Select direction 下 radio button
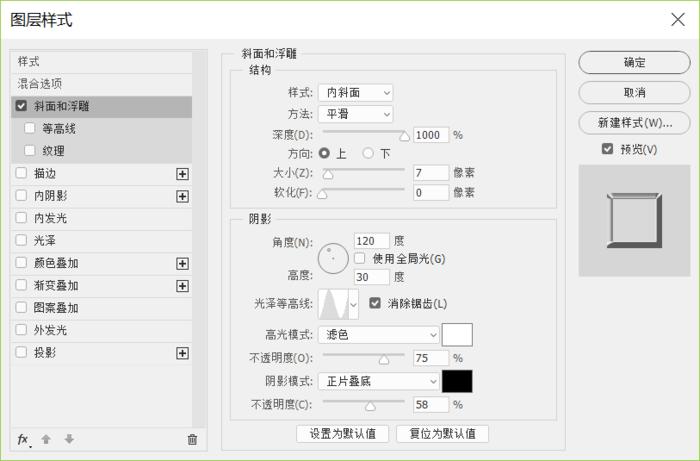This screenshot has width=700, height=461. click(368, 154)
